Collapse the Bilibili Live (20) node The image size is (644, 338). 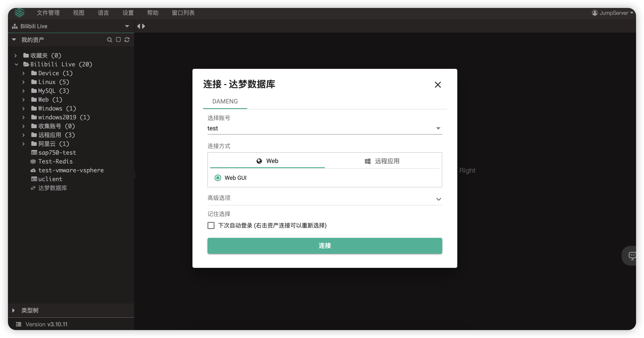16,64
